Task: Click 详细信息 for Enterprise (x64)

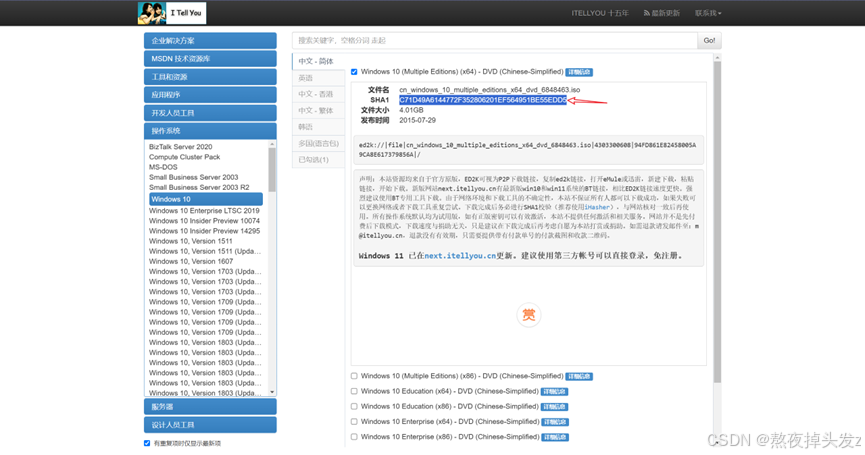Action: coord(554,422)
